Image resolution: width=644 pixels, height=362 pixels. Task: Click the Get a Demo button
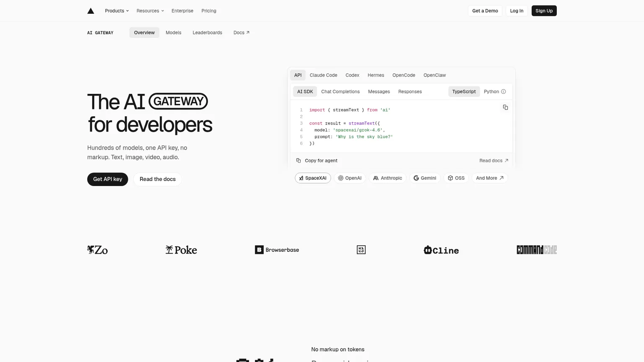pyautogui.click(x=485, y=11)
